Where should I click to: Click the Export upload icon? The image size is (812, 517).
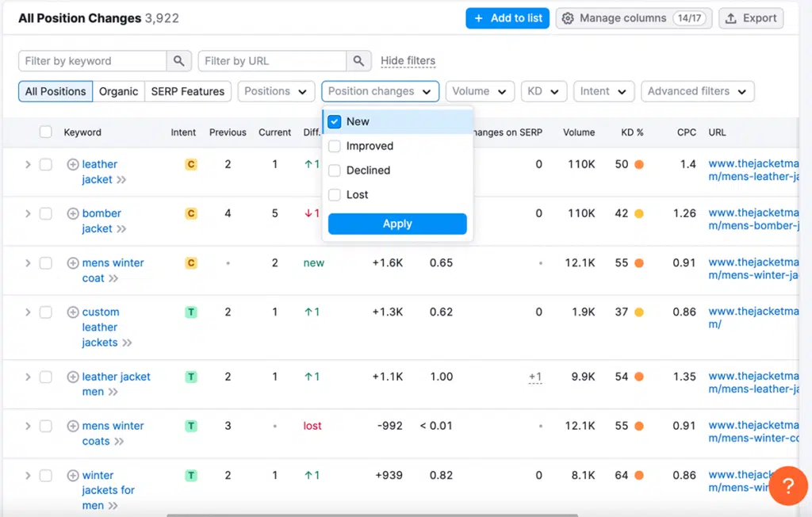(x=730, y=17)
